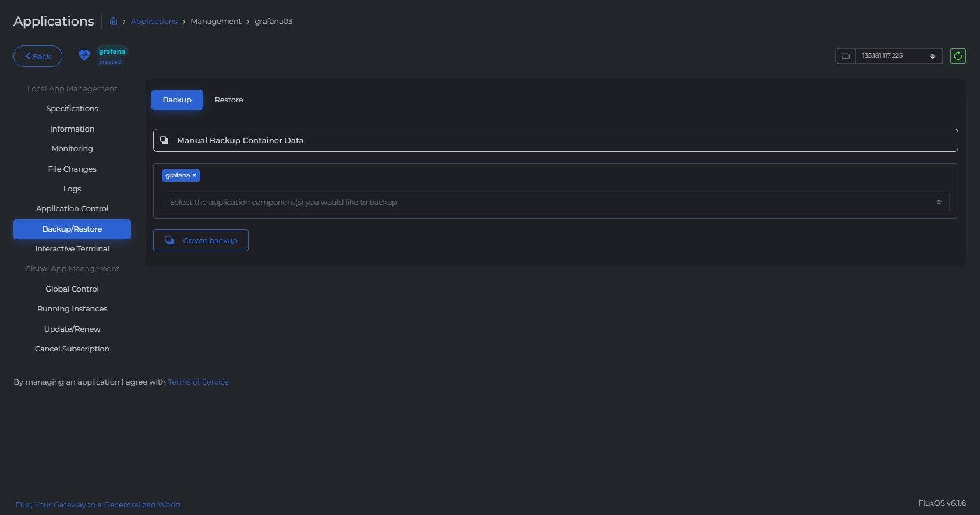Open Running Instances menu item
The height and width of the screenshot is (515, 980).
click(x=72, y=309)
